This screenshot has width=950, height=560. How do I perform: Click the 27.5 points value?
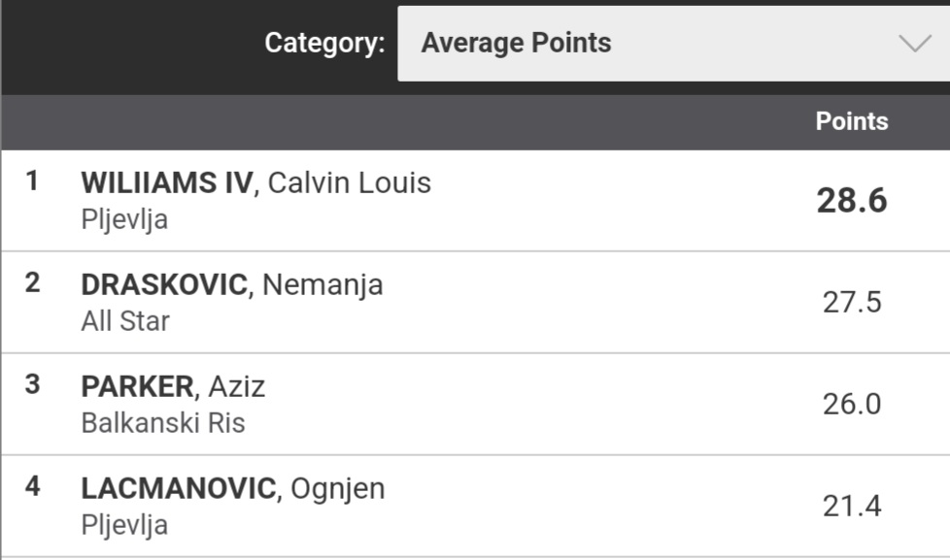coord(852,302)
